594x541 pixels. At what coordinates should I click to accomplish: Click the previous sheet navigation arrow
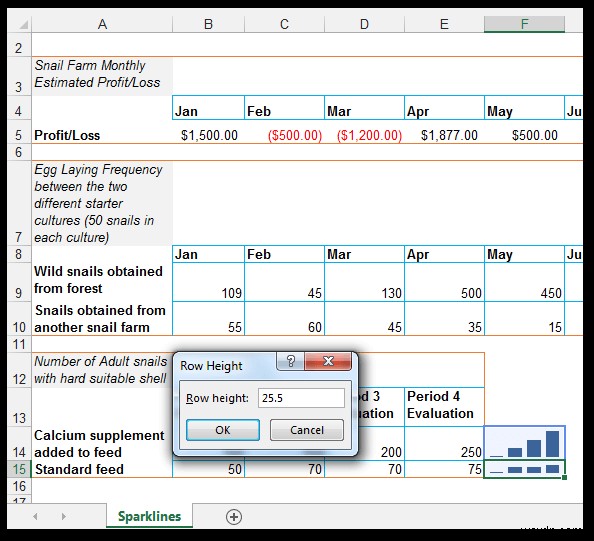(x=35, y=516)
